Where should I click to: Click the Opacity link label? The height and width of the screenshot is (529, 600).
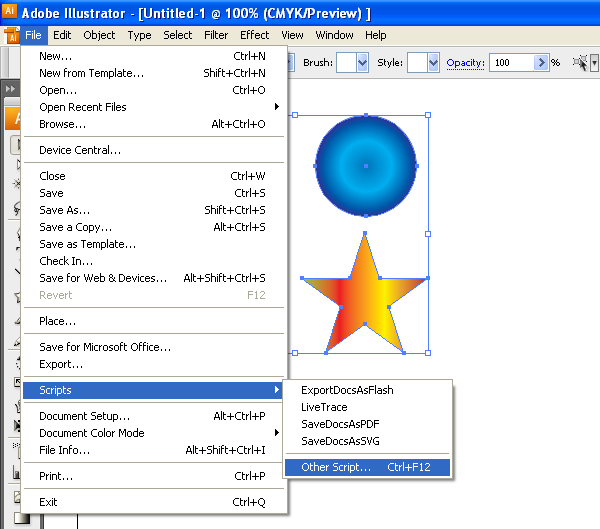tap(465, 63)
